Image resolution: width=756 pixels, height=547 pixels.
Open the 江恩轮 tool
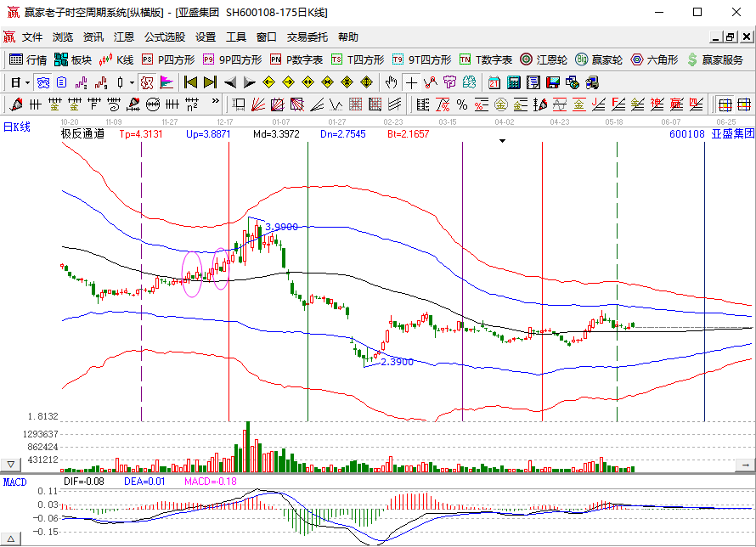pos(544,59)
